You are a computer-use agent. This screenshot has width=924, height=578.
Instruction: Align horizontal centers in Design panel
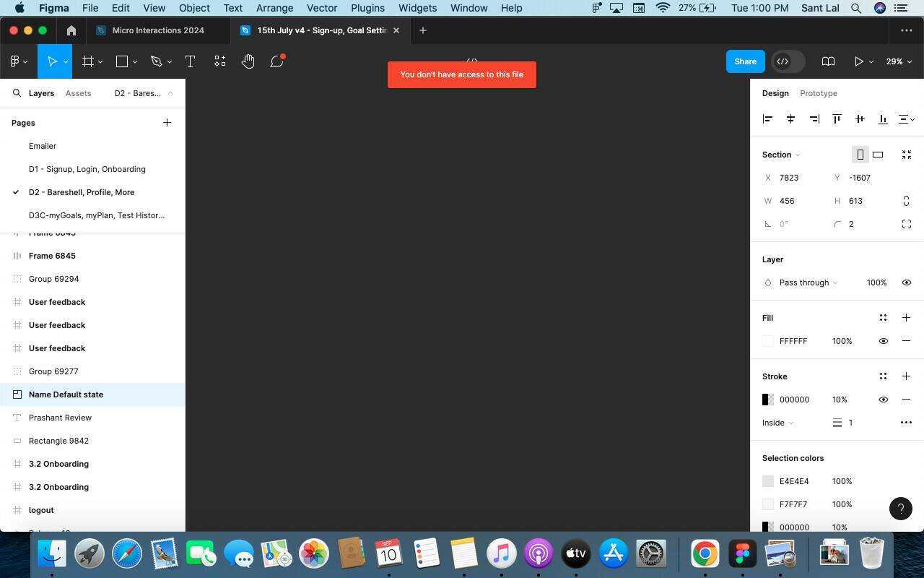click(x=790, y=119)
